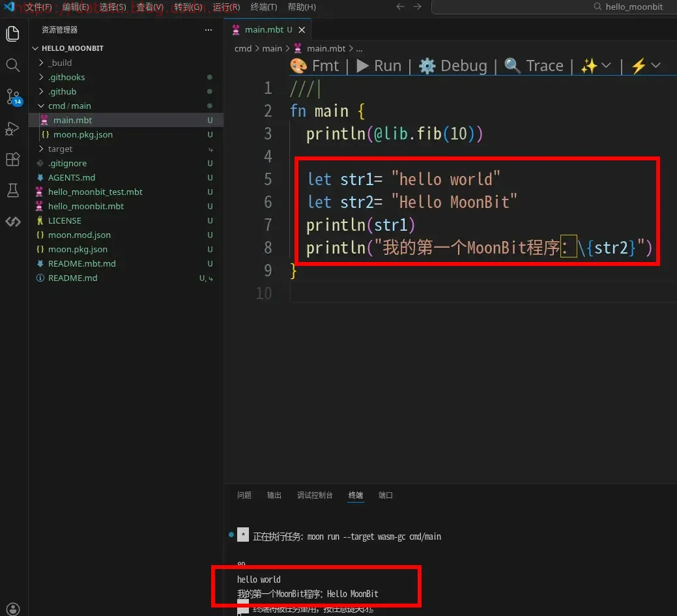Click the navigate back arrow
This screenshot has width=677, height=616.
pyautogui.click(x=400, y=7)
